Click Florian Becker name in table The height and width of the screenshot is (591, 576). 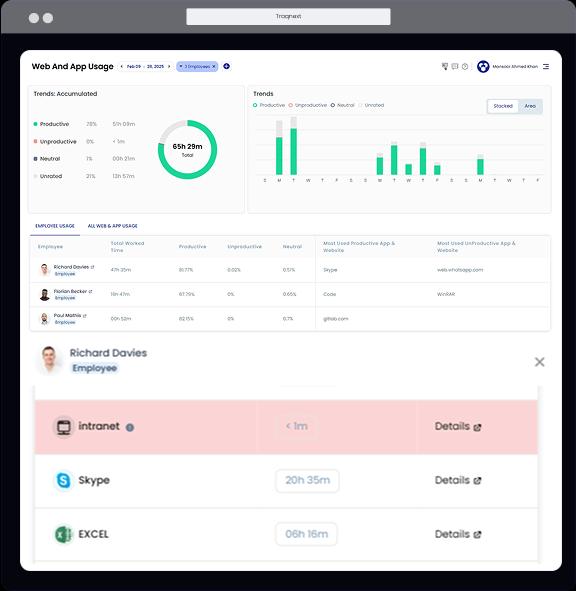click(x=70, y=291)
